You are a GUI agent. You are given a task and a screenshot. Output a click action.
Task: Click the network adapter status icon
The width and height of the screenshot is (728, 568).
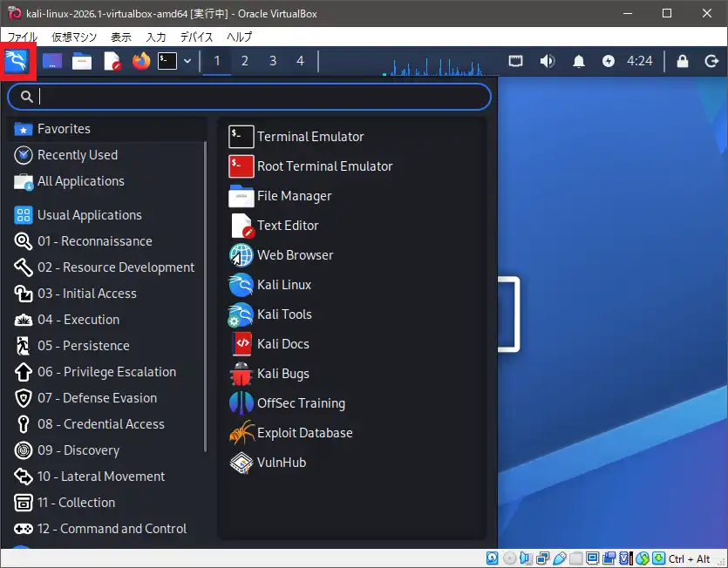pos(541,558)
